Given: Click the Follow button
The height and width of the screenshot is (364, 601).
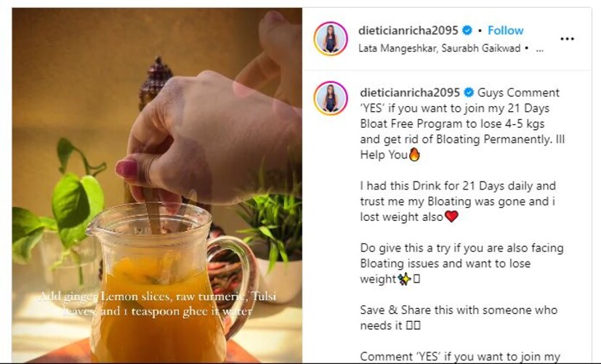Looking at the screenshot, I should 505,31.
